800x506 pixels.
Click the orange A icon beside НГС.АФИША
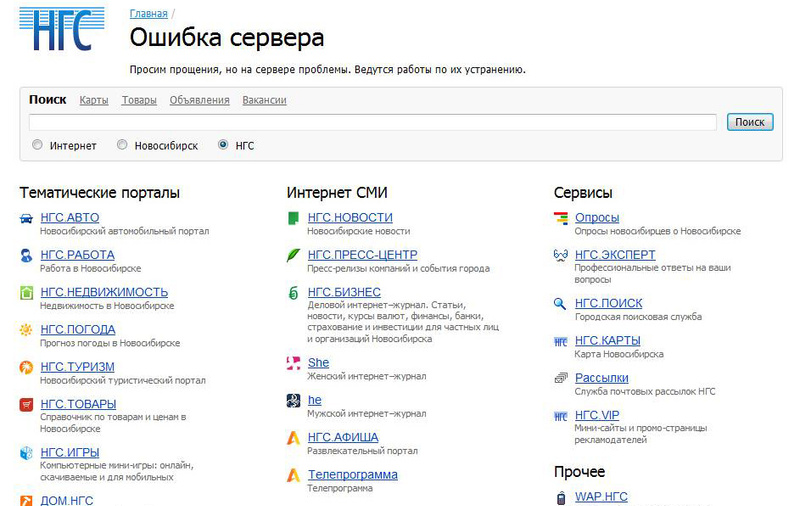point(293,438)
